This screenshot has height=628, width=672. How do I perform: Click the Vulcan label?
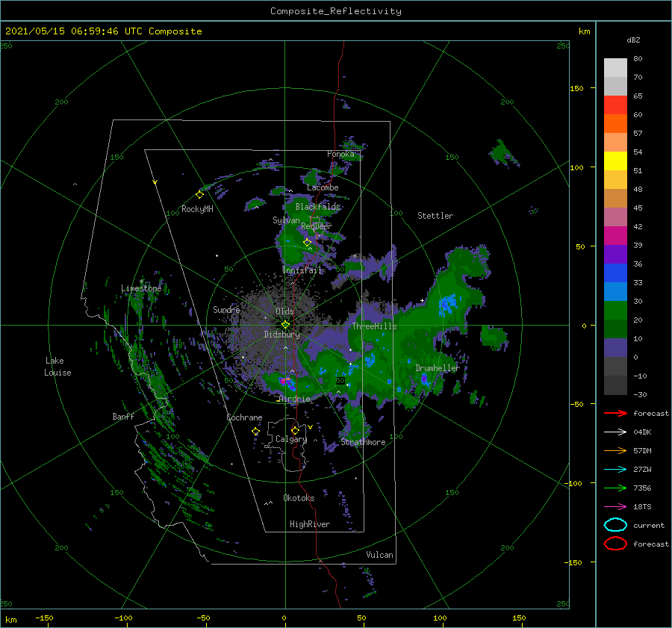380,555
